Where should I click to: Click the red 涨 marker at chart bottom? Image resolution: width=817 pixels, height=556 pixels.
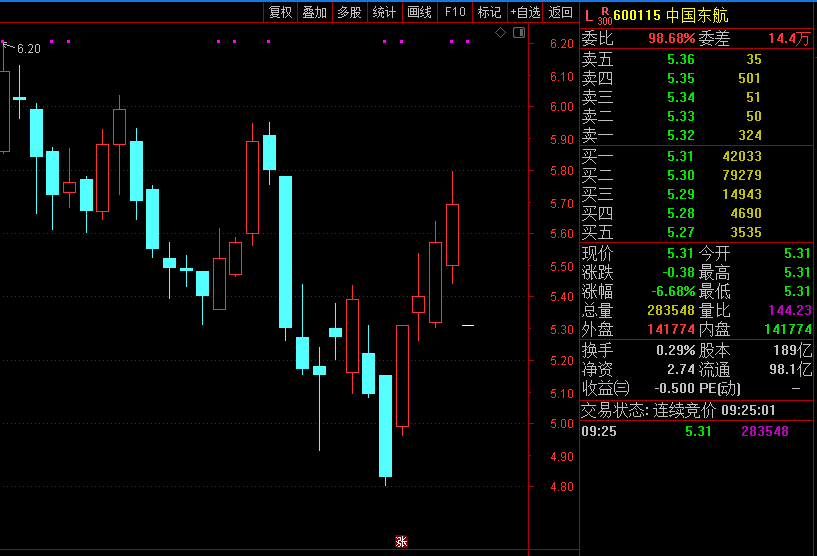[x=401, y=542]
